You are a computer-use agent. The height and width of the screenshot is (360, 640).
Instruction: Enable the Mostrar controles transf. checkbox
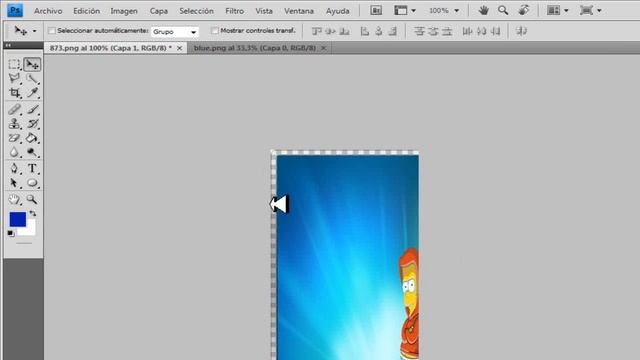pyautogui.click(x=215, y=31)
